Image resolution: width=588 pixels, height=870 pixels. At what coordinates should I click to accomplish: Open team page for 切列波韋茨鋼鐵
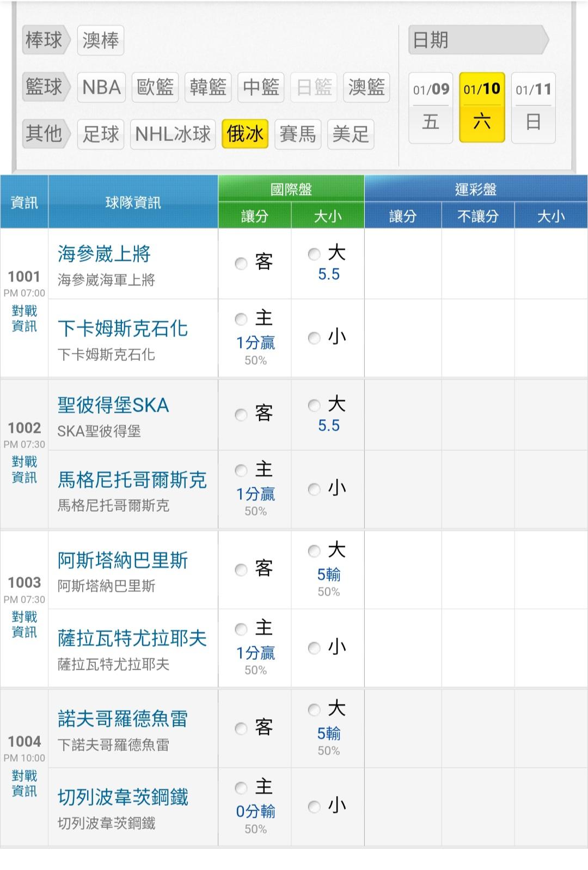tap(123, 797)
